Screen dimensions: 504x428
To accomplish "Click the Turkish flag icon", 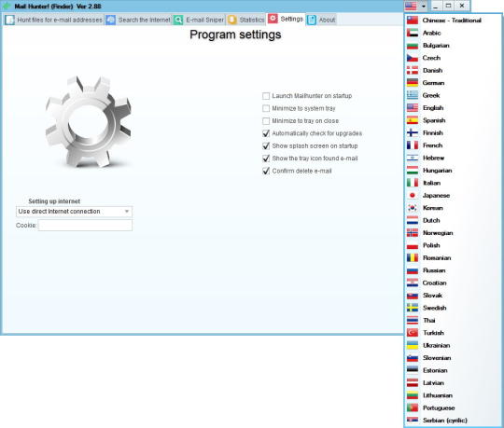I will [x=413, y=333].
